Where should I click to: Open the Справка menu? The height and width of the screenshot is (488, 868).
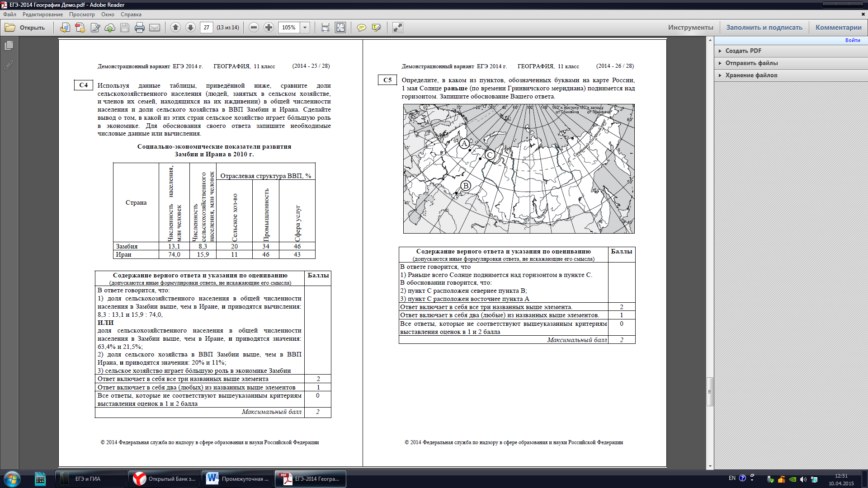click(131, 14)
